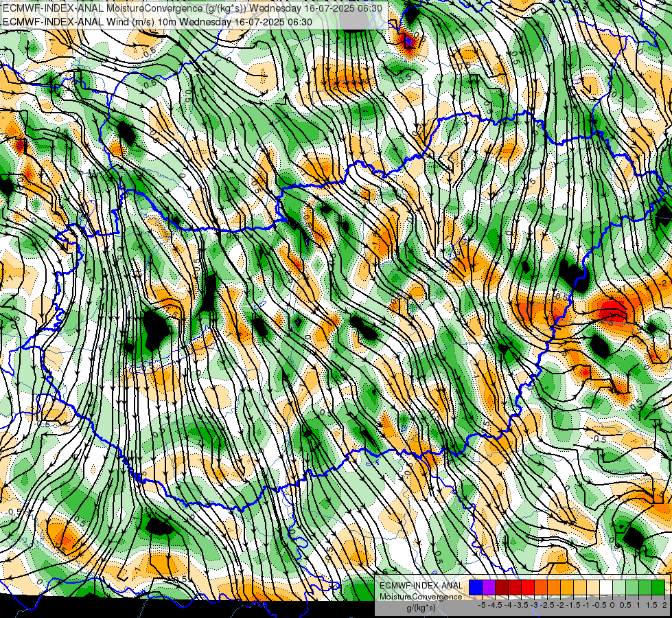Select the bright red swatch -3.5 to -3
The height and width of the screenshot is (618, 672).
pyautogui.click(x=528, y=587)
